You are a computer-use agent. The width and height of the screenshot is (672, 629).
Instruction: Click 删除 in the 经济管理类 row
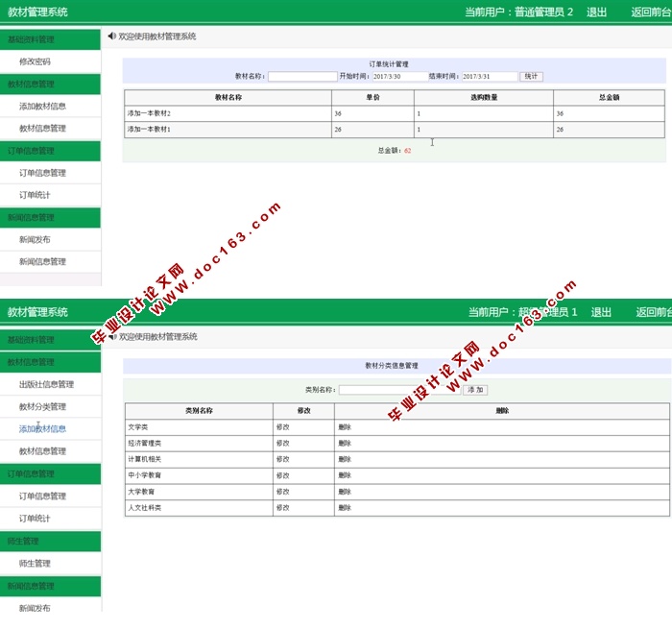pos(345,443)
